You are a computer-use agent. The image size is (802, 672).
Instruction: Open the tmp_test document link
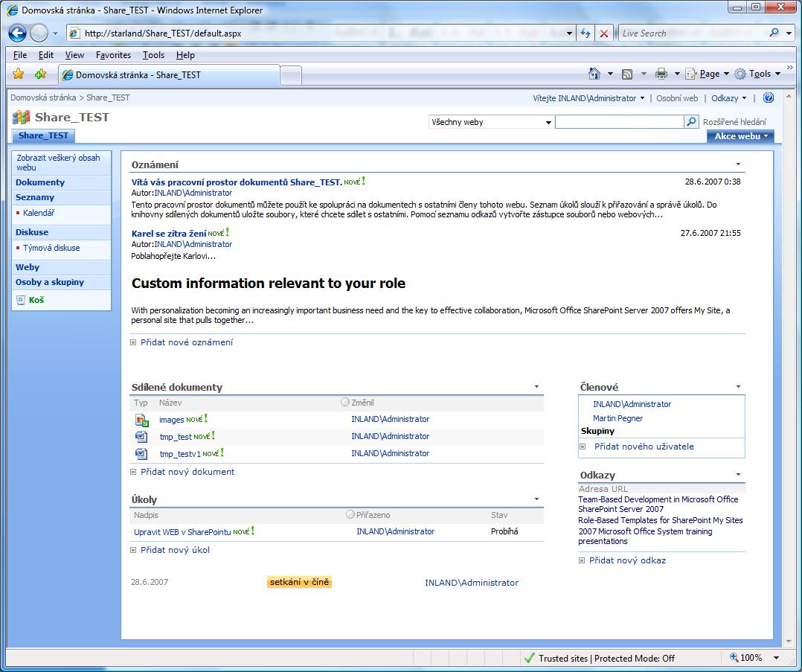click(x=176, y=437)
